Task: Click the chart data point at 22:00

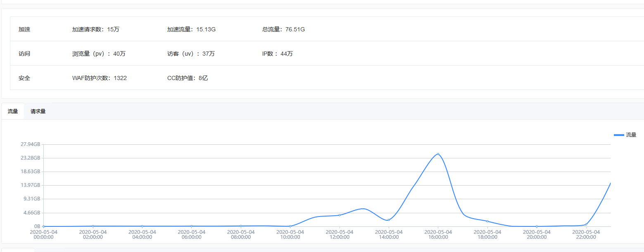Action: [x=586, y=224]
